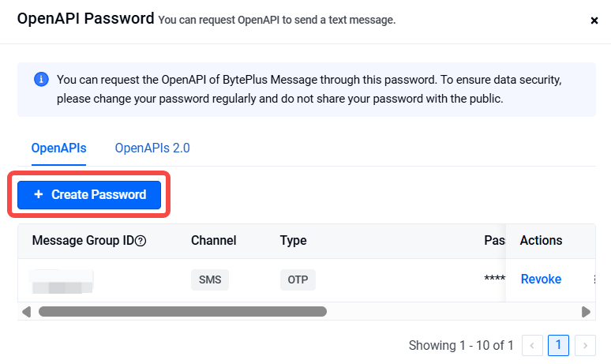Click the plus icon on Create Password
The image size is (611, 364).
pos(38,194)
